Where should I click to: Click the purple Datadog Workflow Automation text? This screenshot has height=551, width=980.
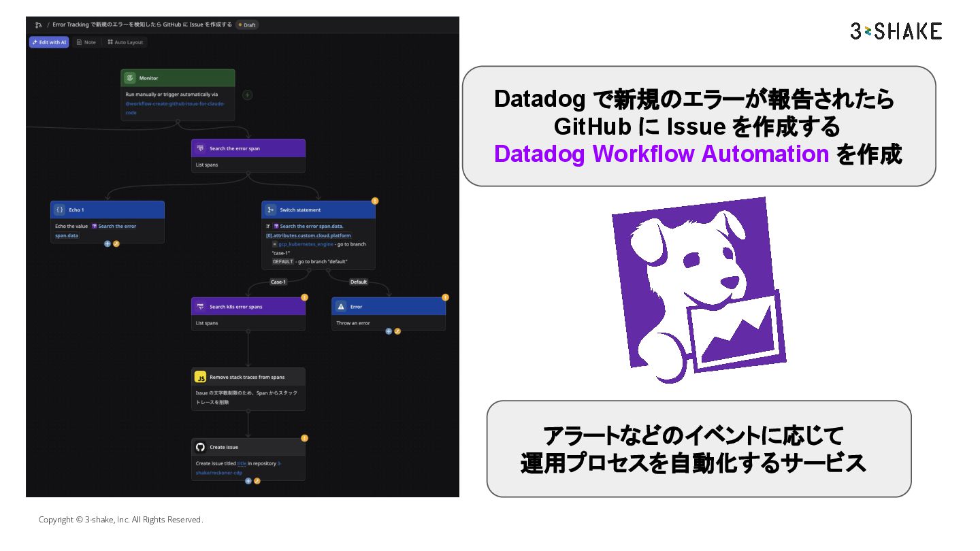[x=661, y=154]
